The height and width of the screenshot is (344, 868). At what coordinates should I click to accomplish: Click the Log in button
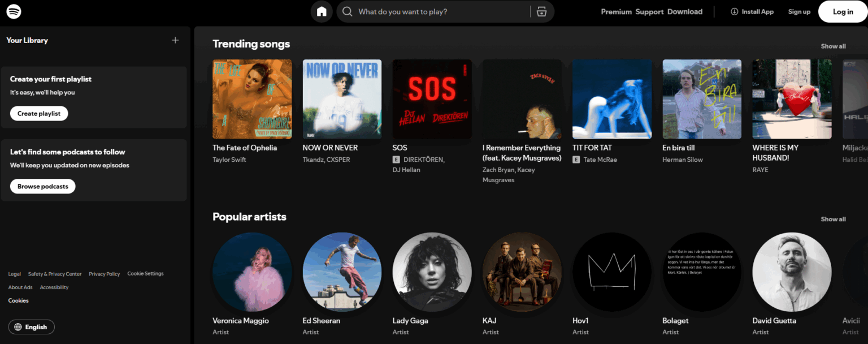[x=843, y=11]
